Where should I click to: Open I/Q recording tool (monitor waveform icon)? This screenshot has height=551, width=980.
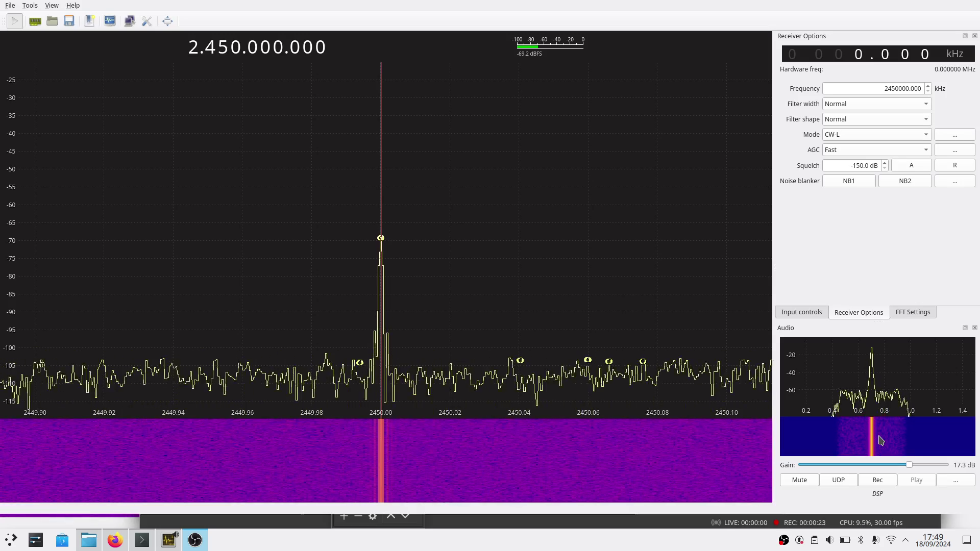click(110, 21)
